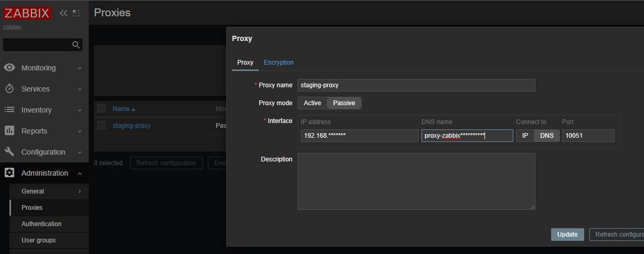This screenshot has width=644, height=254.
Task: Set Connect to IP
Action: [x=525, y=136]
